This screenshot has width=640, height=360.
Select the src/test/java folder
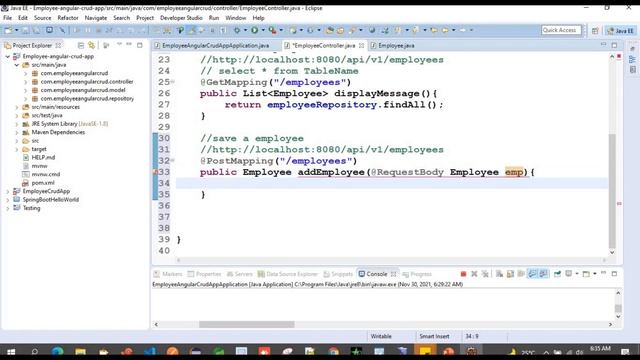pos(47,116)
